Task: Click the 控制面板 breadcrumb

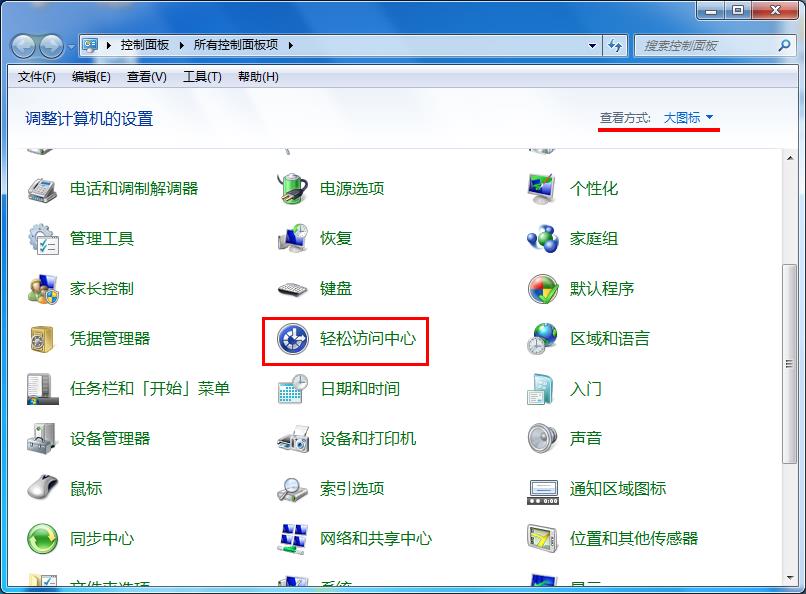Action: pos(144,45)
